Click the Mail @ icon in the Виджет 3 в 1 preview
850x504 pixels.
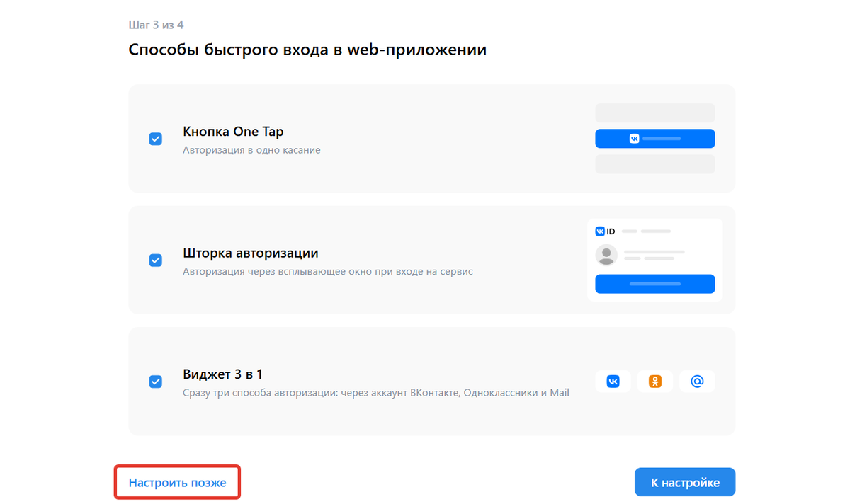tap(697, 381)
